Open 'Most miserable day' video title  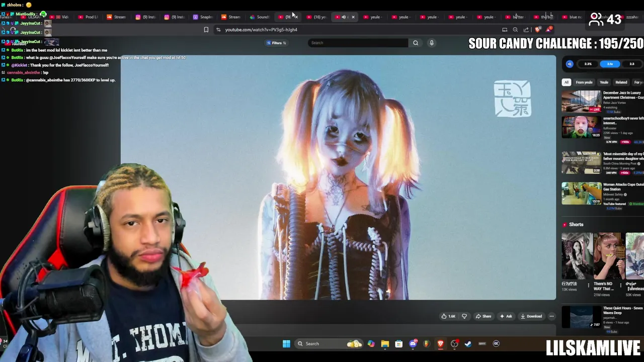[x=624, y=156]
